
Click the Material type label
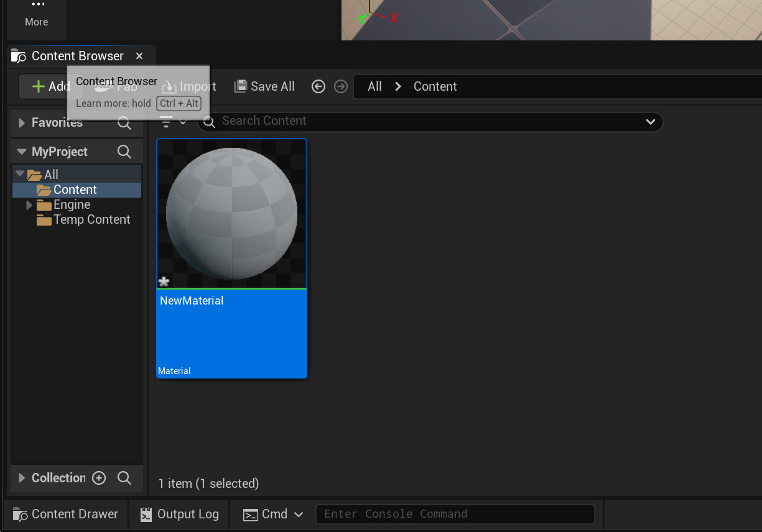point(174,371)
